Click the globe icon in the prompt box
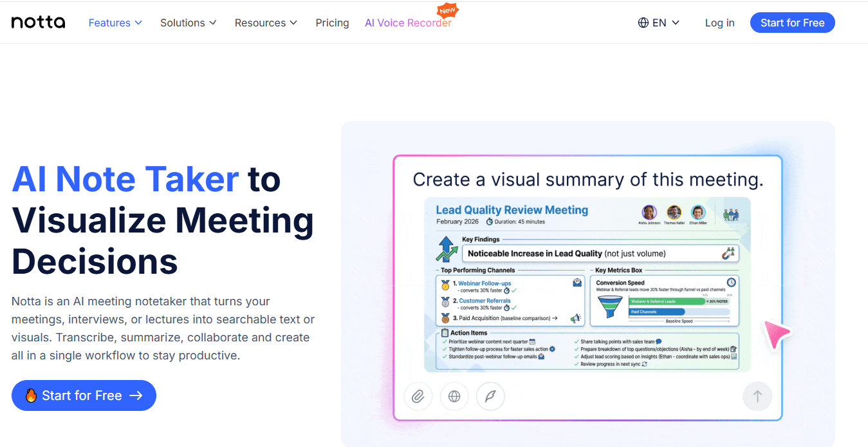The height and width of the screenshot is (447, 868). click(454, 396)
